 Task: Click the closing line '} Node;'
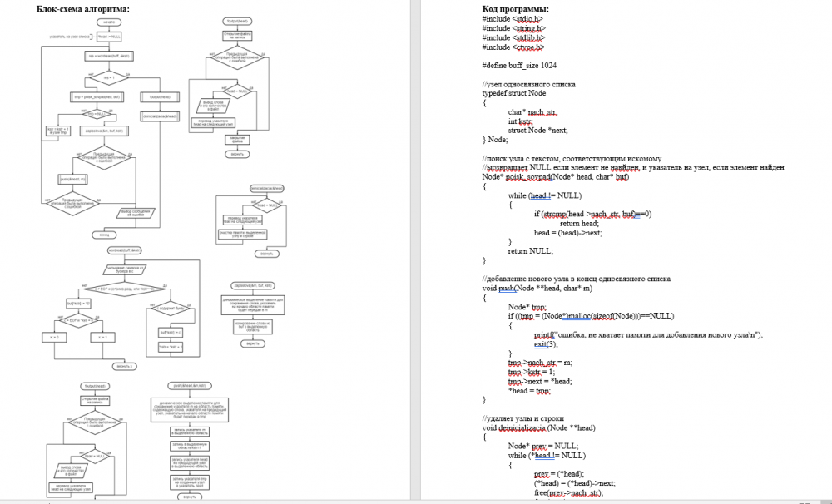coord(494,140)
